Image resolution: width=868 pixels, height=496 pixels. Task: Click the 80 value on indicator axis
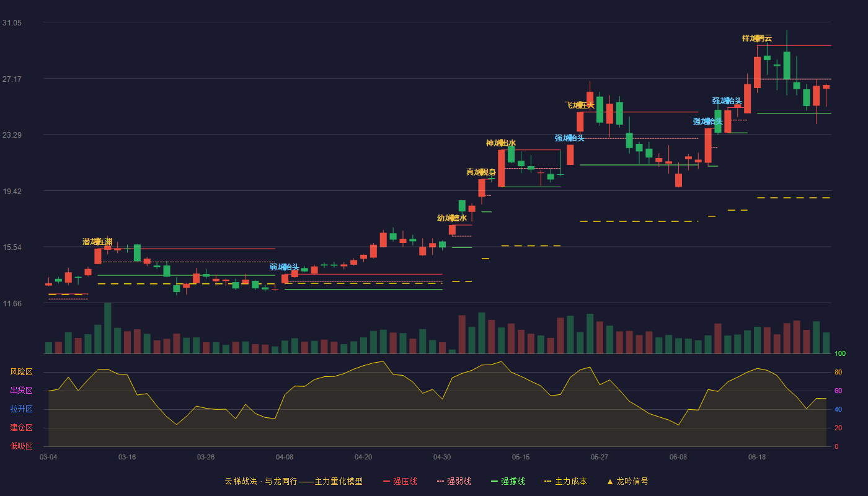coord(838,373)
